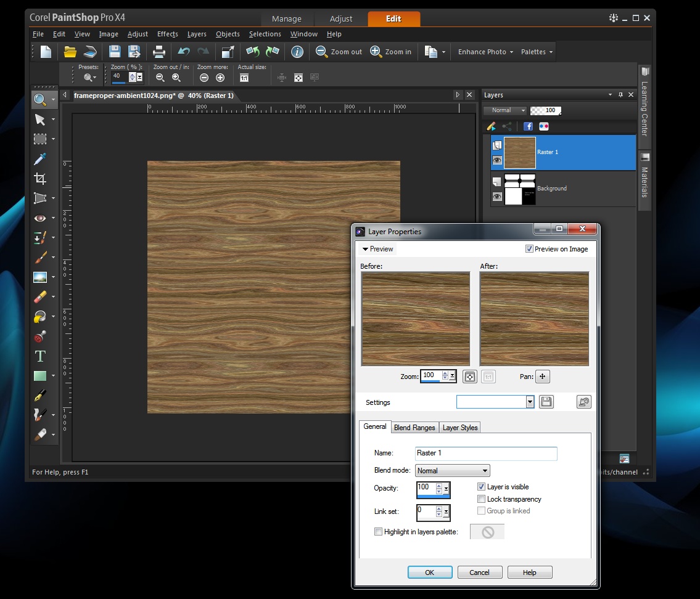Screen dimensions: 700x599
Task: Hide the Raster 1 layer visibility
Action: [x=497, y=160]
